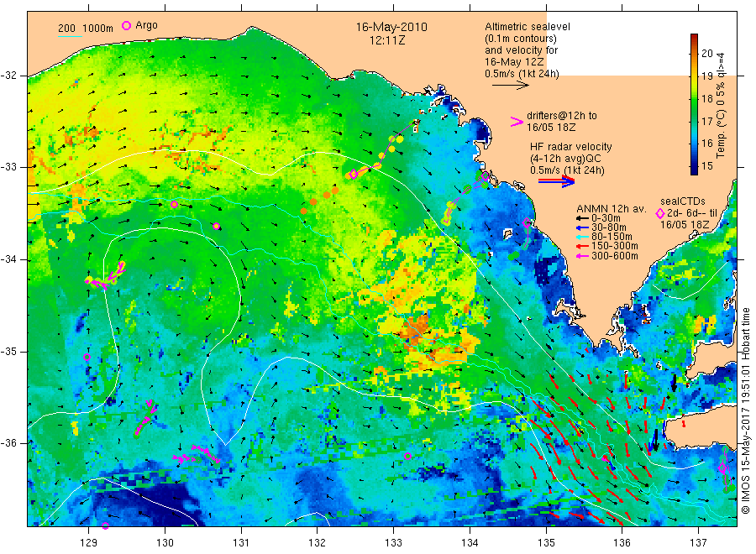This screenshot has height=554, width=756.
Task: Click the blue 30-80m ANMN arrow symbol
Action: [583, 227]
